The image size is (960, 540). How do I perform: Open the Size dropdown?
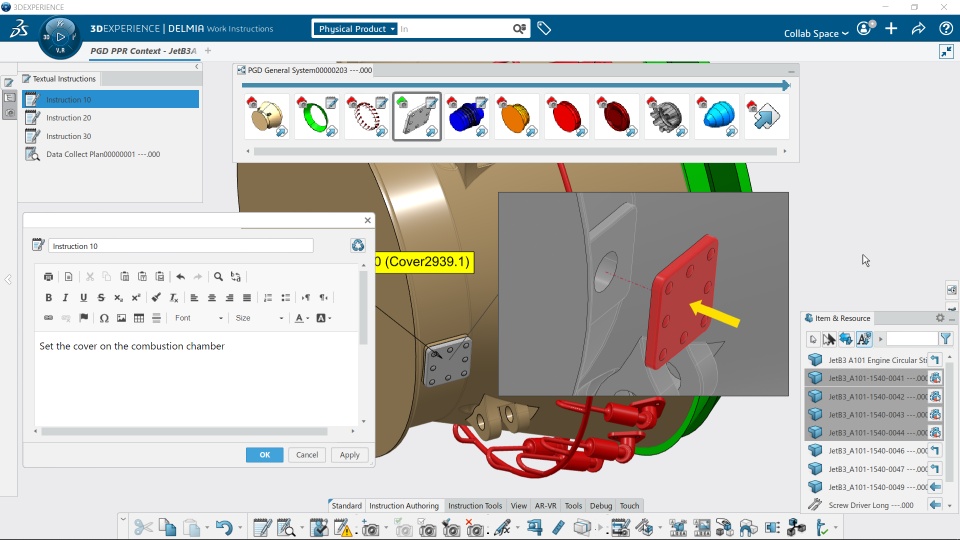(259, 318)
